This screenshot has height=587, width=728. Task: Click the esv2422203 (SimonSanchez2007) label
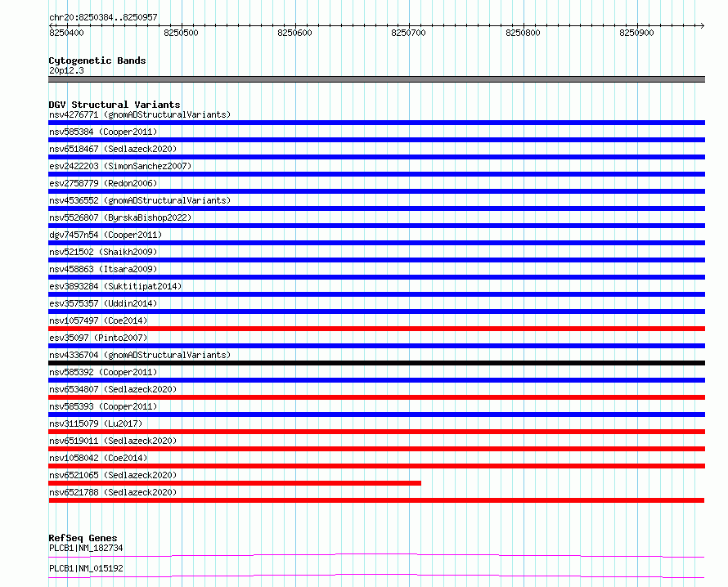click(120, 166)
